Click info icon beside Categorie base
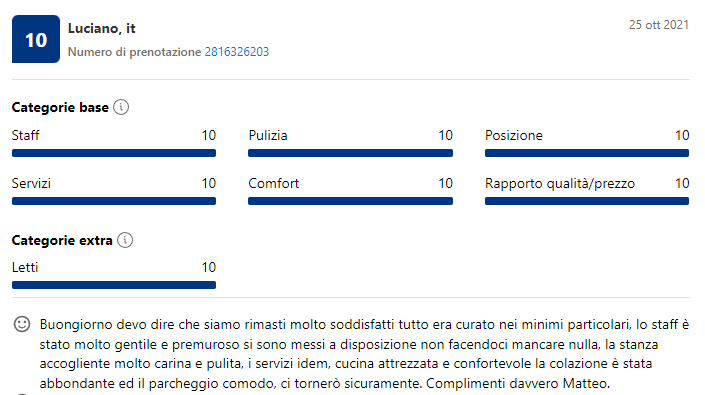 (x=121, y=107)
